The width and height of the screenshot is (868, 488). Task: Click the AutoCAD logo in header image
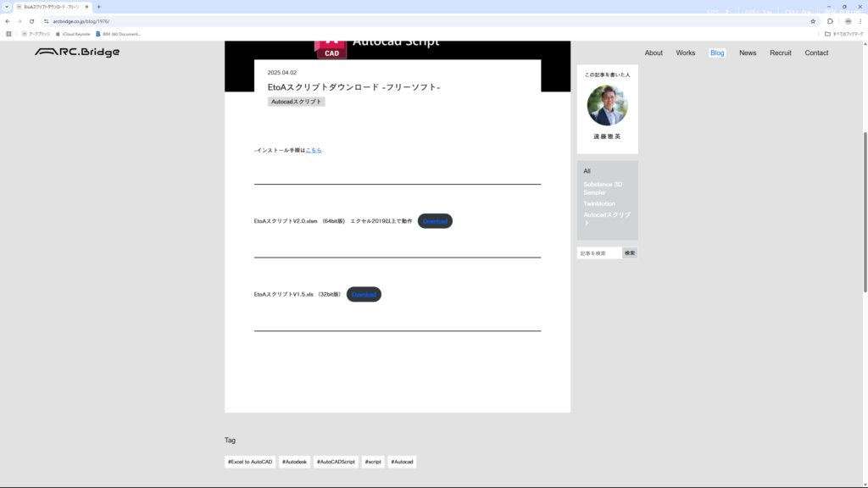pos(331,49)
